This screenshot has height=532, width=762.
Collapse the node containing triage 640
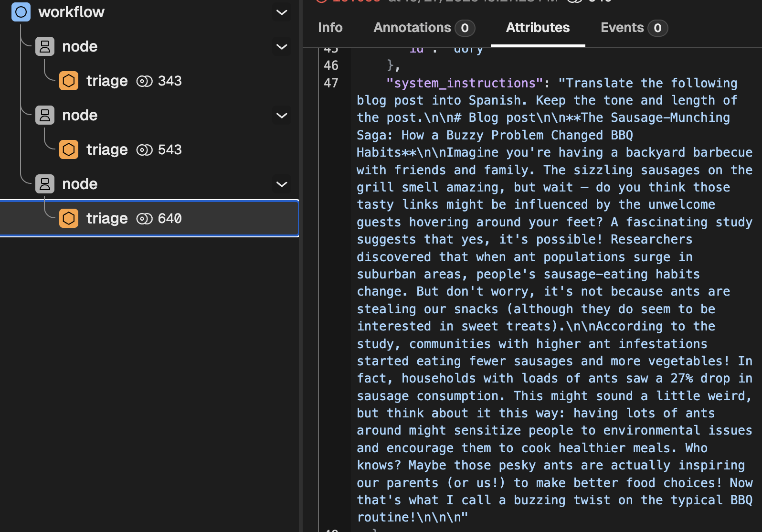(282, 184)
